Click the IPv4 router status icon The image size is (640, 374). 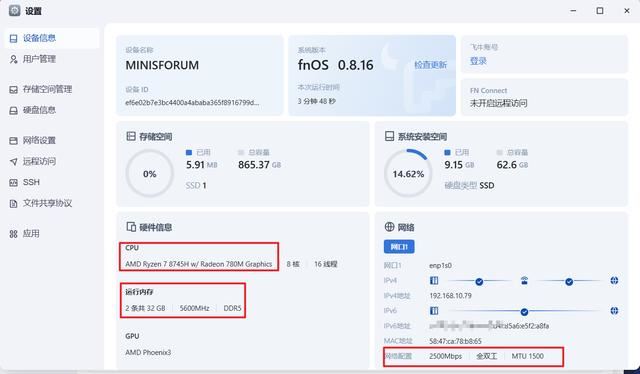[x=524, y=280]
